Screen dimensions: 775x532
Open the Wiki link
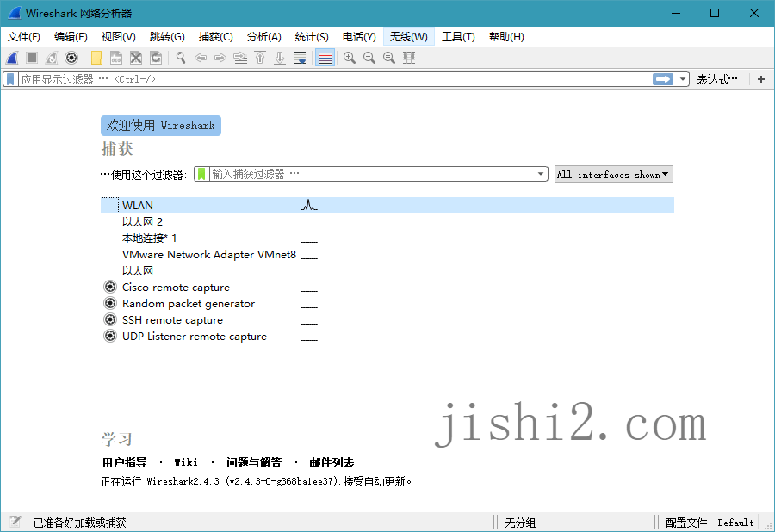tap(186, 462)
